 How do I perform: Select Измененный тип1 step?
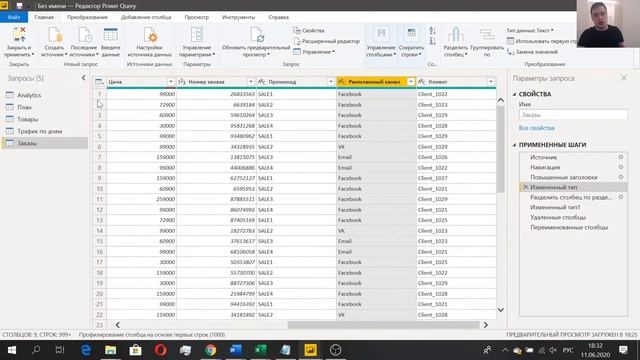(573, 207)
